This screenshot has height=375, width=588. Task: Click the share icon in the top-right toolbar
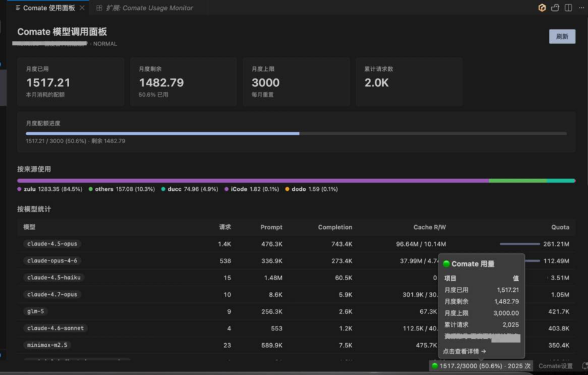(x=555, y=7)
